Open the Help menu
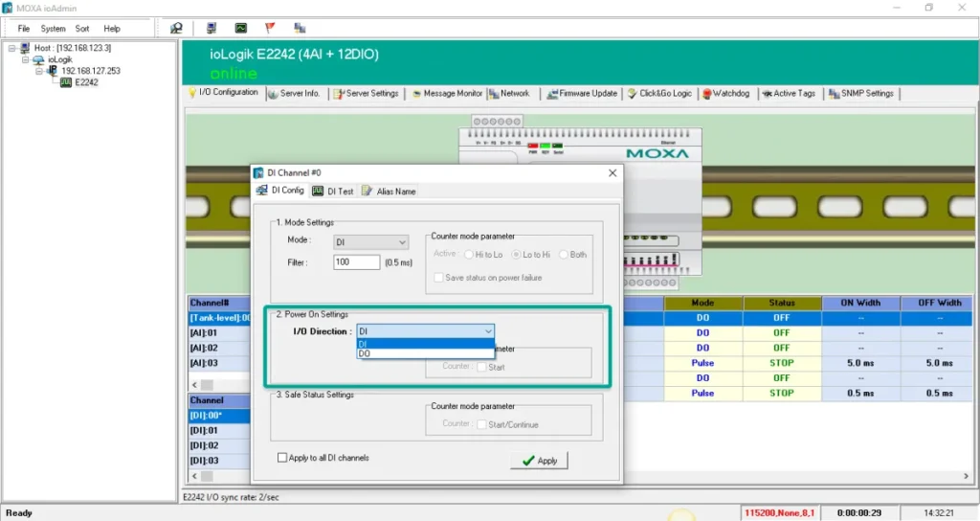This screenshot has width=980, height=521. tap(112, 29)
